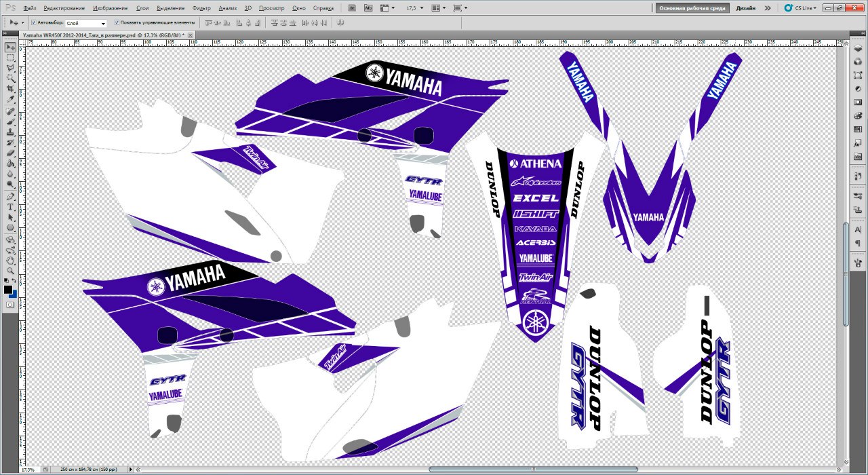
Task: Open the Paths panel icon
Action: pos(857,74)
